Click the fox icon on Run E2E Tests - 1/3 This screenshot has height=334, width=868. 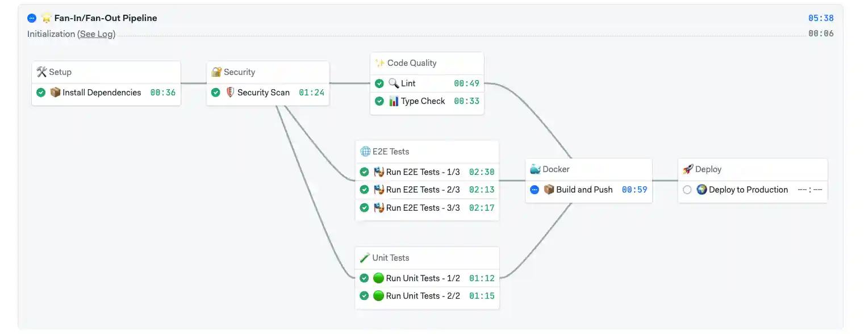pos(380,172)
